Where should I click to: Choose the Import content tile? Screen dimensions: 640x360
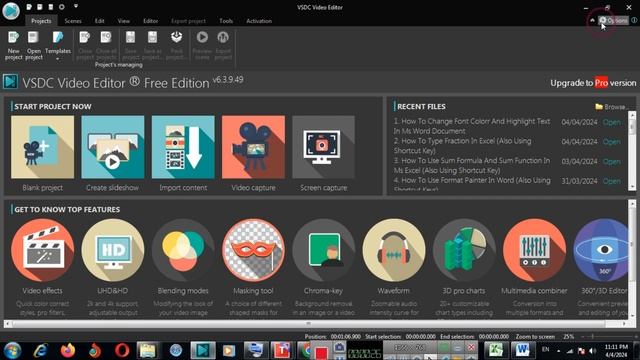pyautogui.click(x=183, y=147)
